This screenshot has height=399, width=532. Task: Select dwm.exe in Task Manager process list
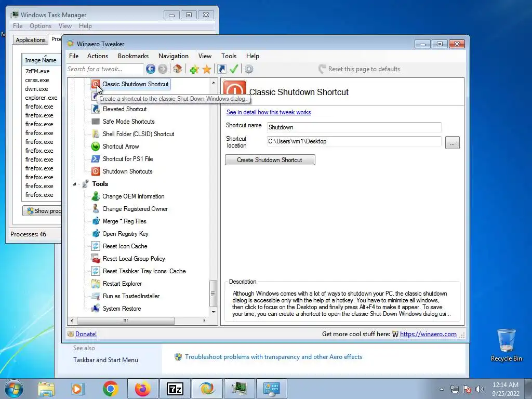click(37, 89)
